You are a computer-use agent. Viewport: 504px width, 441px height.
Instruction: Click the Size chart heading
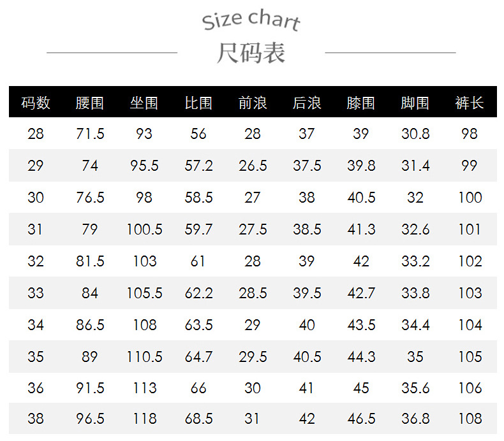pos(251,20)
